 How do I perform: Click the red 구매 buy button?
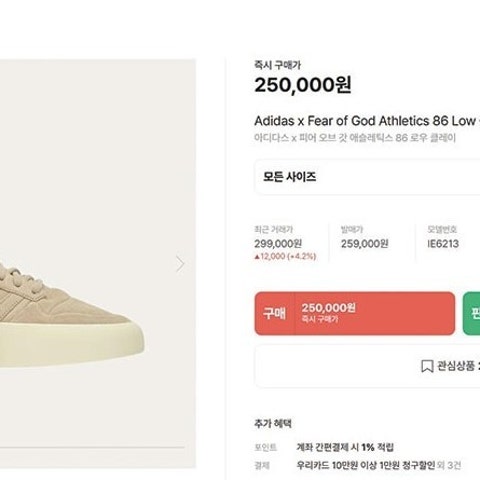click(x=355, y=313)
